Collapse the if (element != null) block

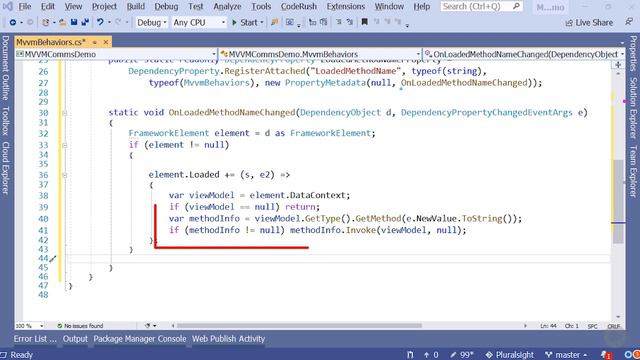click(x=64, y=145)
